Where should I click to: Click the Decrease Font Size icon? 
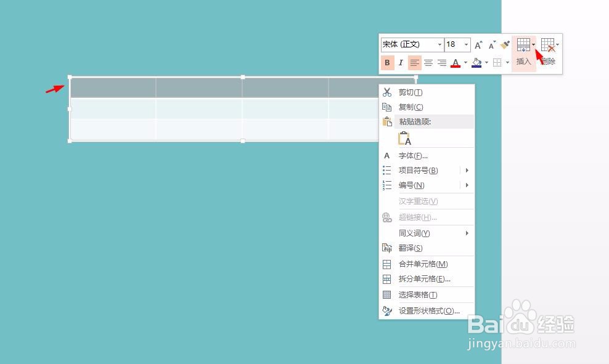(x=491, y=44)
